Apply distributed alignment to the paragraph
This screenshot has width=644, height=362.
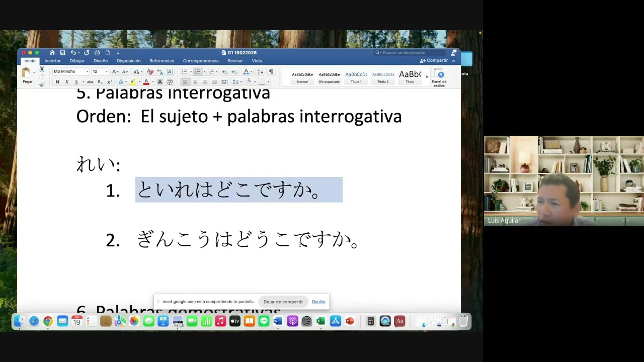(224, 82)
